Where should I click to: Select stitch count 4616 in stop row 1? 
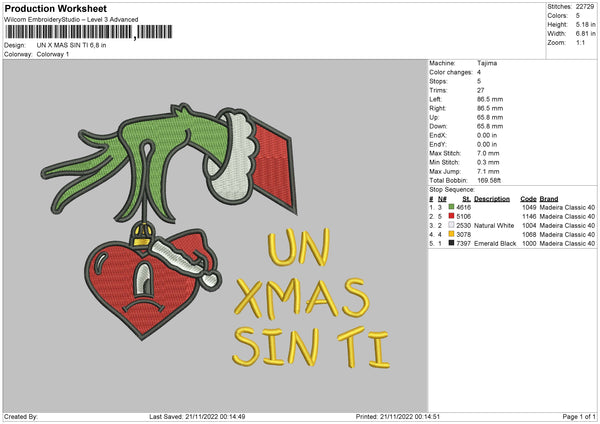tap(463, 207)
